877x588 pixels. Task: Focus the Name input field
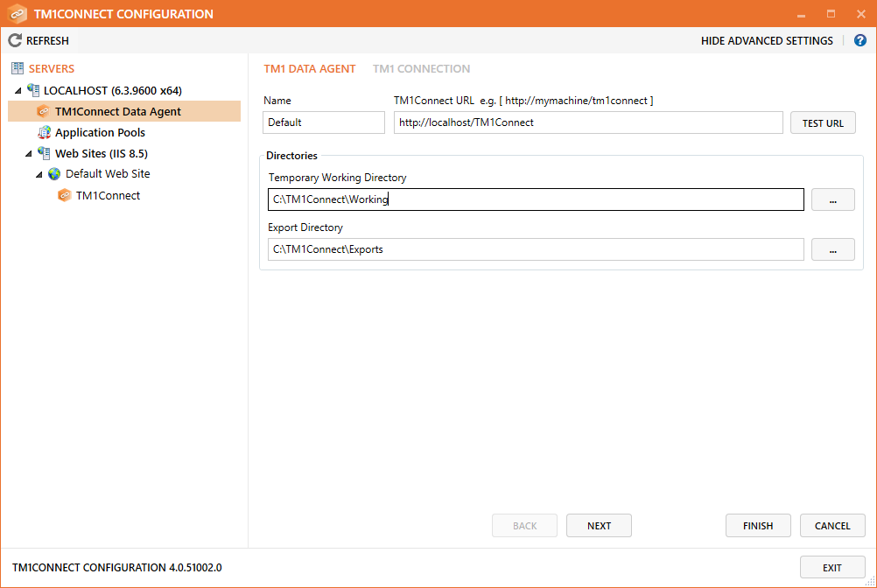[324, 122]
